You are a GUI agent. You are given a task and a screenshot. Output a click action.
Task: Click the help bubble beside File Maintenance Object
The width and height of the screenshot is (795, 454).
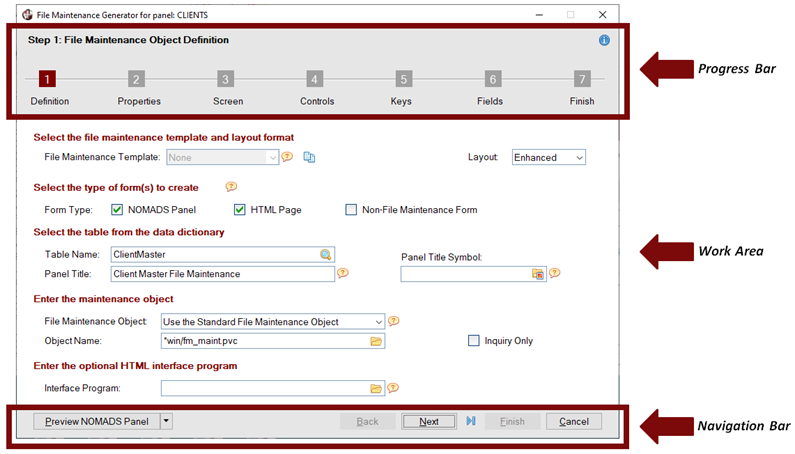394,321
